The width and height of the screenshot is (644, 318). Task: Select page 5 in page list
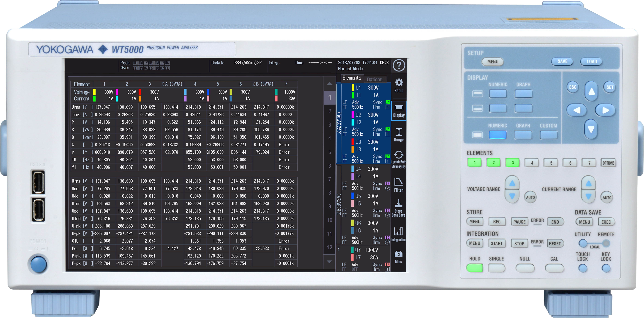tap(330, 152)
